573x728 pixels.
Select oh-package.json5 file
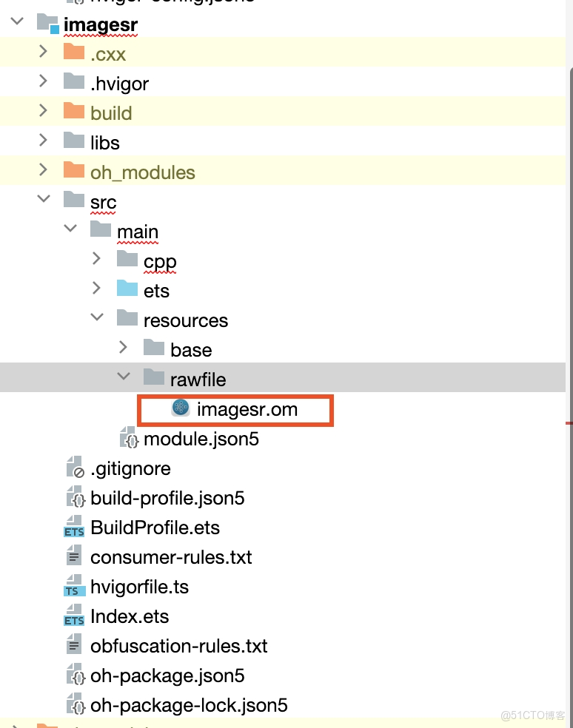(167, 675)
